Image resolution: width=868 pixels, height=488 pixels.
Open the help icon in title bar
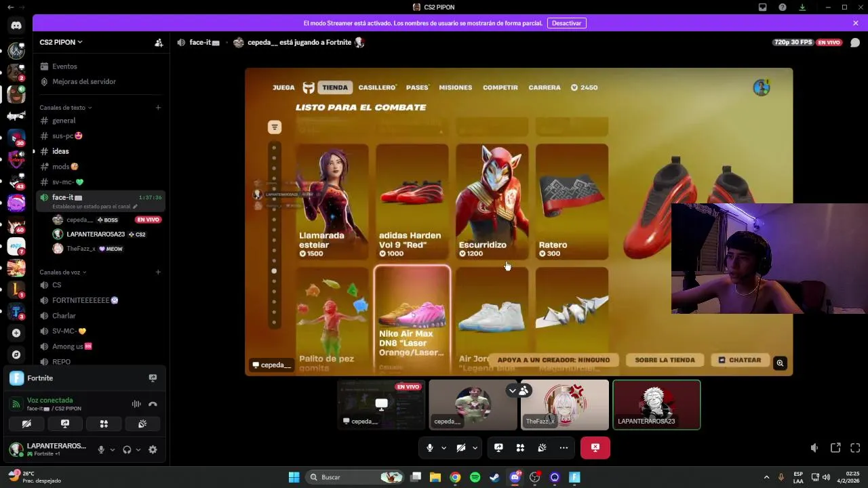point(783,7)
